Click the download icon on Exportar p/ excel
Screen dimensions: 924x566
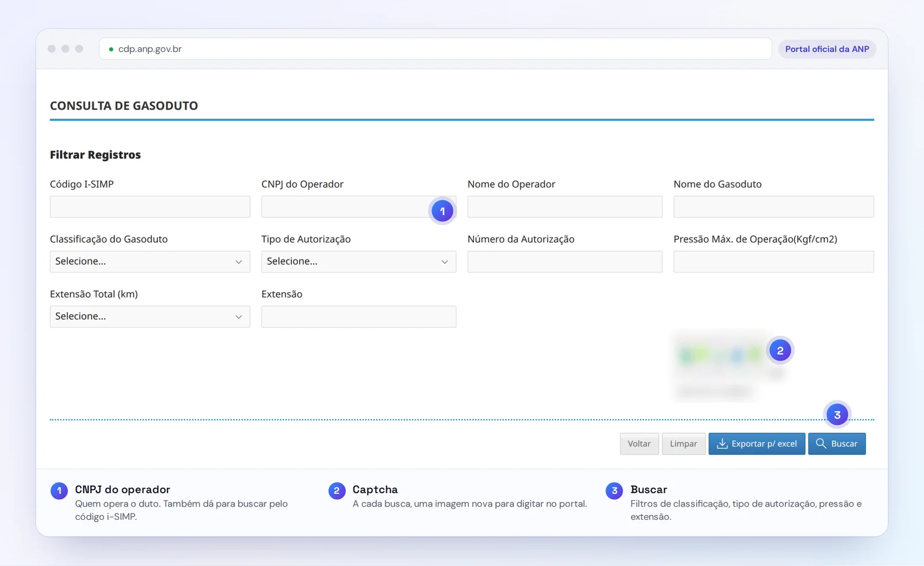click(x=722, y=444)
